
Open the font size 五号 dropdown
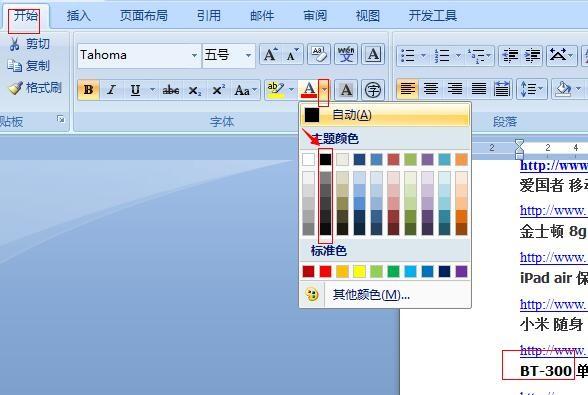tap(248, 56)
